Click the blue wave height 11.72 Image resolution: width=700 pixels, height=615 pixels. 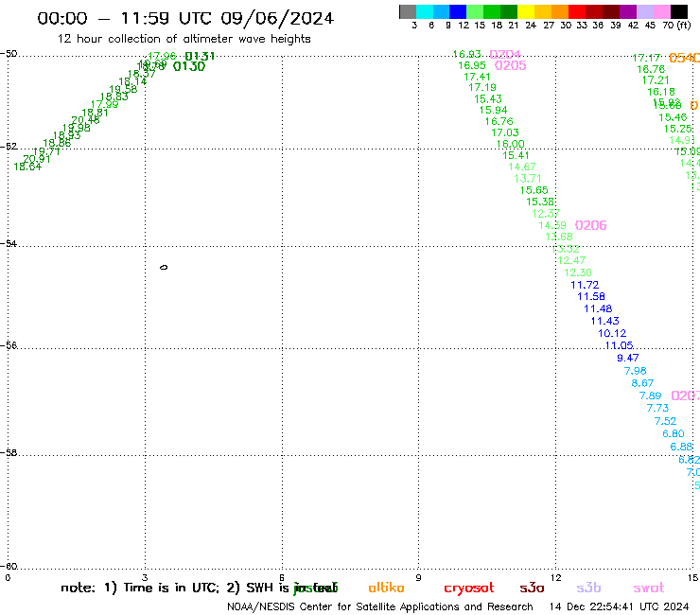585,285
